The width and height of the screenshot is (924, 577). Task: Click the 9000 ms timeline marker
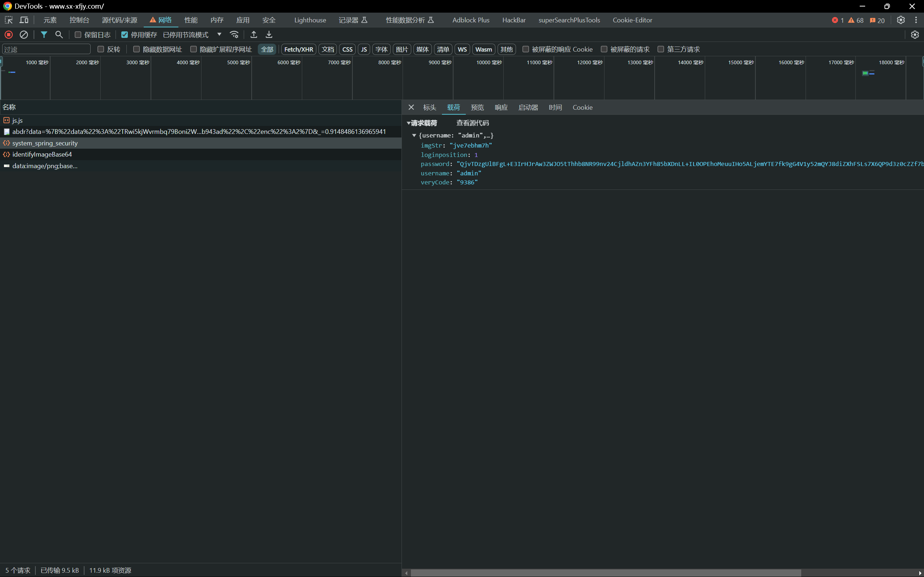440,62
